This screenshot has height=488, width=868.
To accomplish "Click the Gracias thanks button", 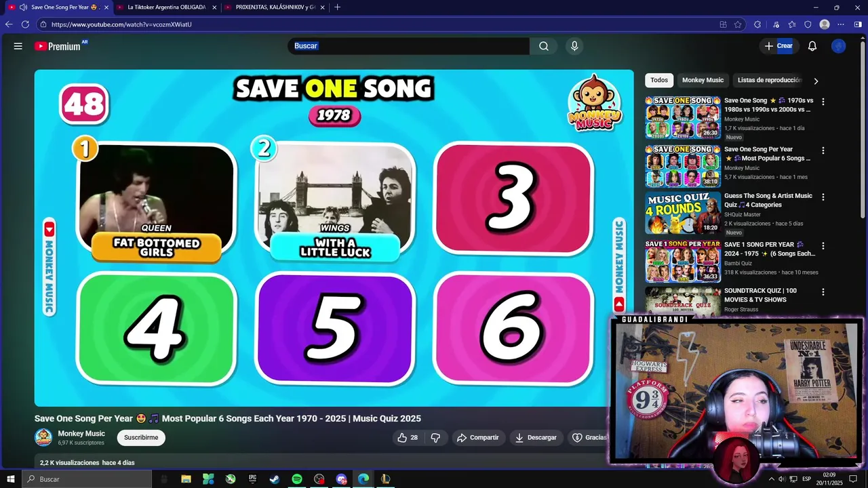I will [x=589, y=438].
